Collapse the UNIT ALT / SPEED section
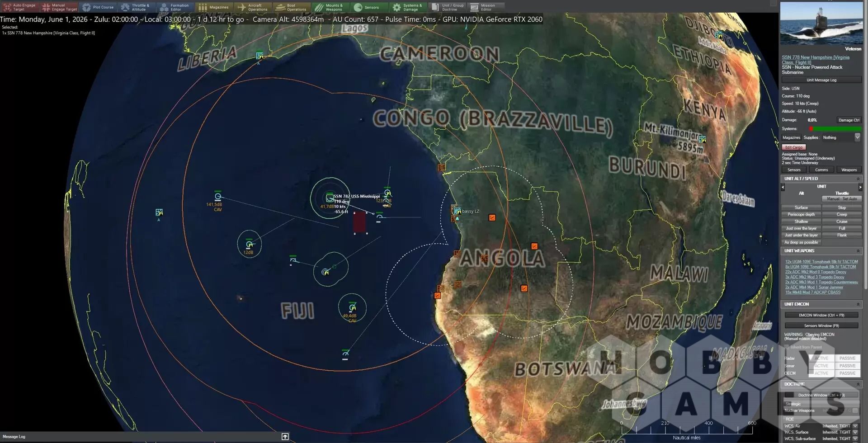 (858, 179)
